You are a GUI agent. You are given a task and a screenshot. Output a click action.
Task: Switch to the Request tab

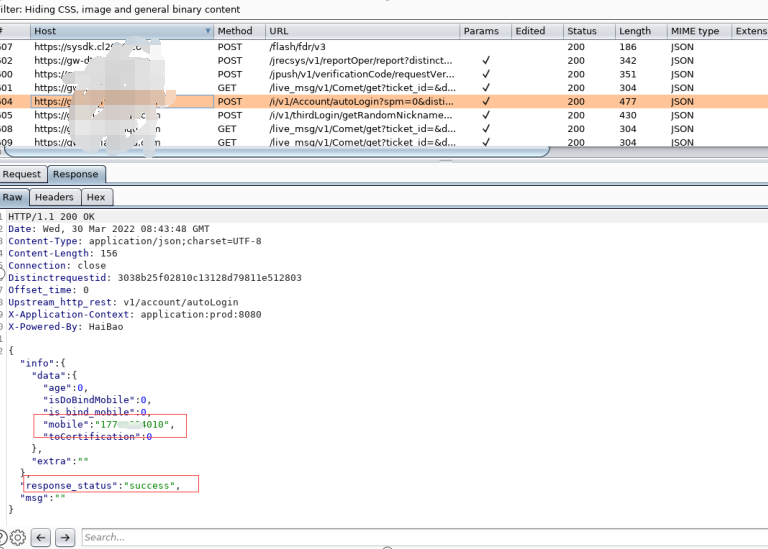pyautogui.click(x=22, y=174)
